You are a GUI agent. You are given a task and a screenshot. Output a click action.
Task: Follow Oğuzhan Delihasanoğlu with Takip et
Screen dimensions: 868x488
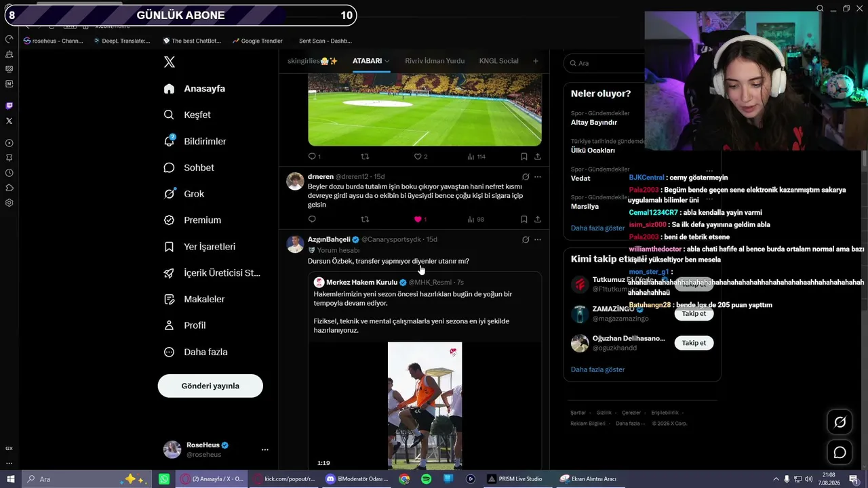point(694,343)
